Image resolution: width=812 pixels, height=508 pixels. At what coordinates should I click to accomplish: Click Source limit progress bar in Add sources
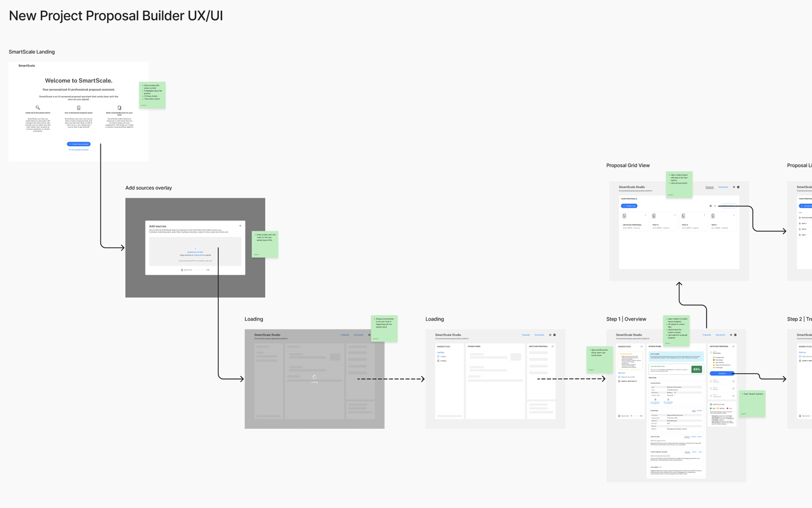pos(200,270)
